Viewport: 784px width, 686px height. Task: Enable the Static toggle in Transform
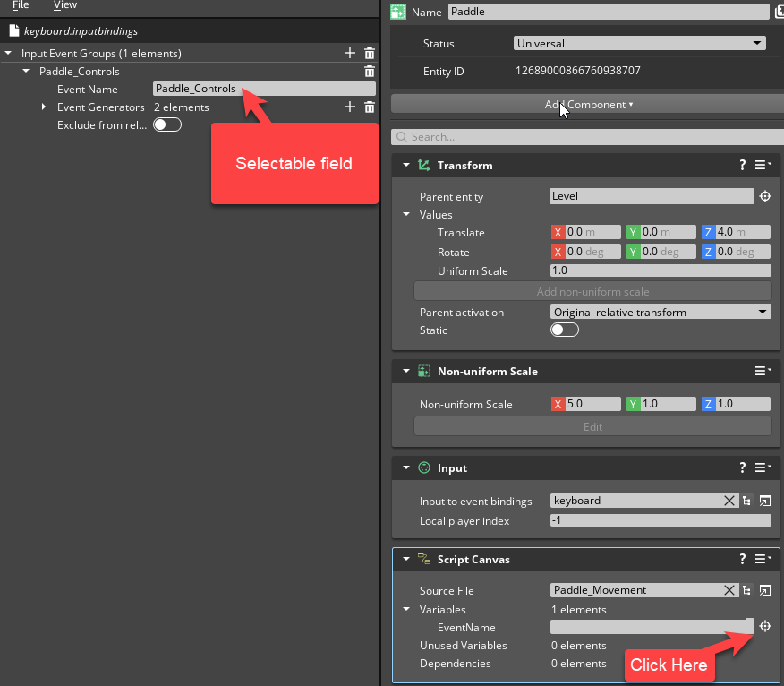point(564,330)
